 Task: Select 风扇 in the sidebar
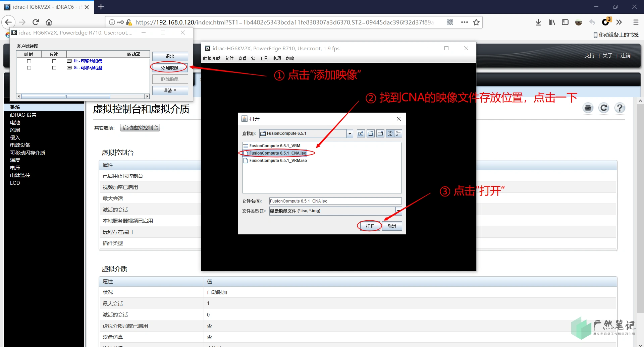tap(15, 130)
